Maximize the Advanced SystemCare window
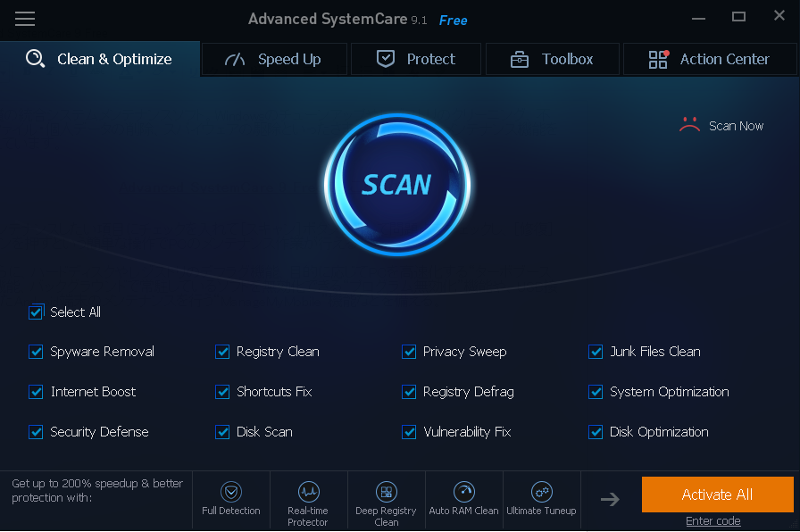Viewport: 800px width, 532px height. [738, 16]
